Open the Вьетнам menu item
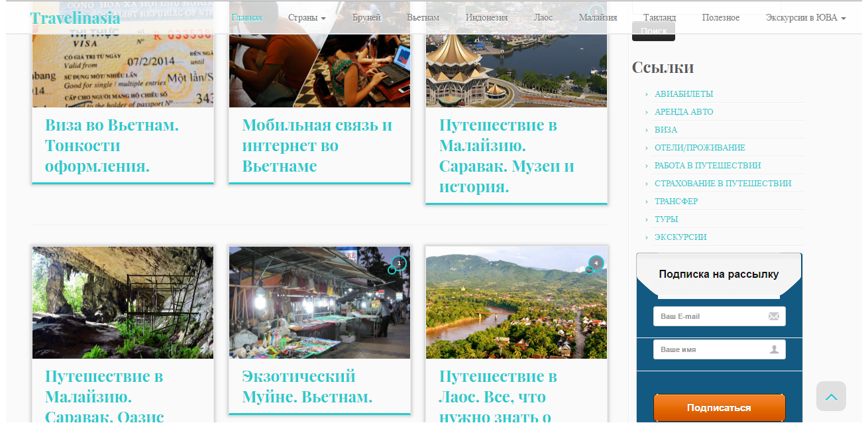Viewport: 868px width, 423px height. pyautogui.click(x=423, y=18)
